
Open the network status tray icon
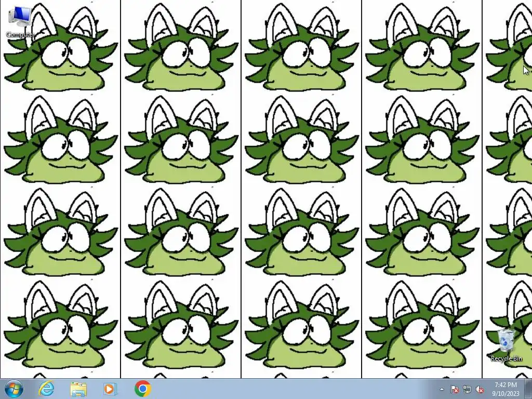point(467,389)
